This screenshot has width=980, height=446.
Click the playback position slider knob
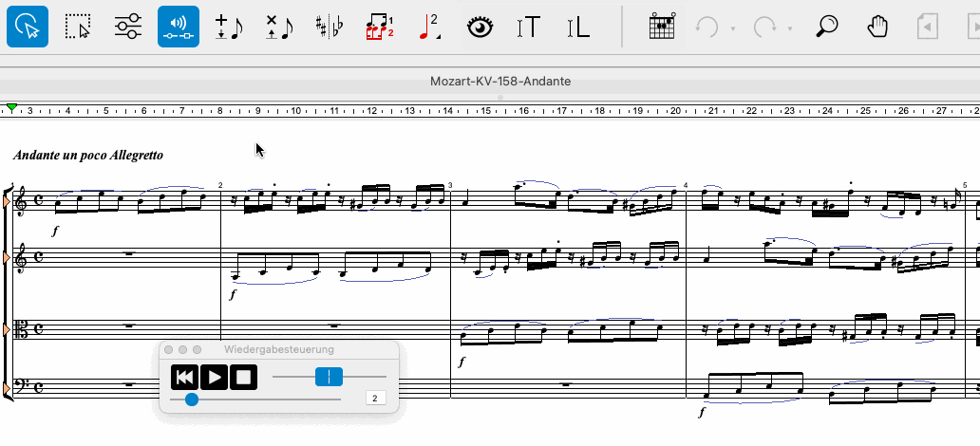192,400
